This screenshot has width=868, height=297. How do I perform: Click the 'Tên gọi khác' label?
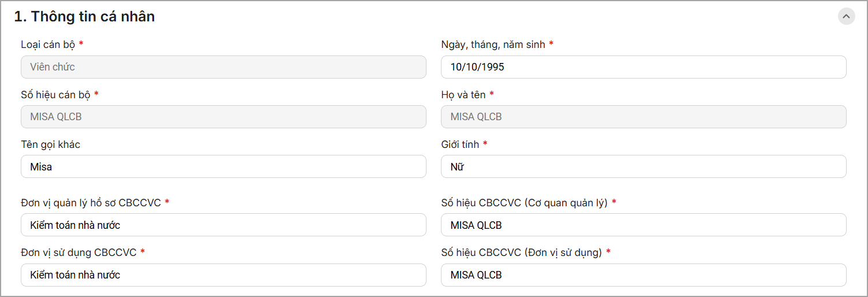tap(51, 144)
